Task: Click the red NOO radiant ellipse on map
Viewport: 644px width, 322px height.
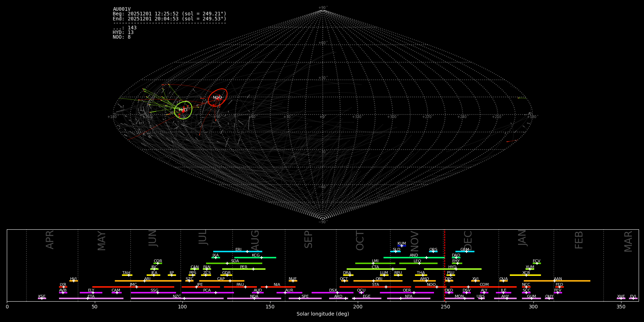Action: [218, 98]
